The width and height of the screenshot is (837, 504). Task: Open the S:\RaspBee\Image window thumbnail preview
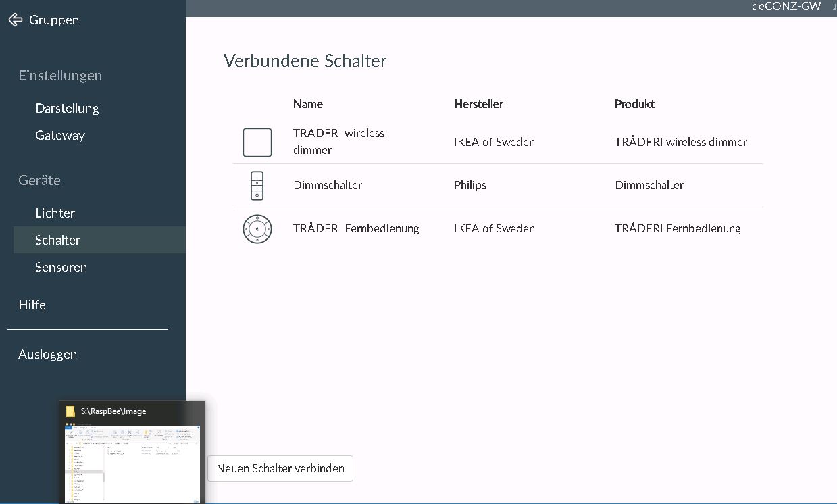point(132,464)
